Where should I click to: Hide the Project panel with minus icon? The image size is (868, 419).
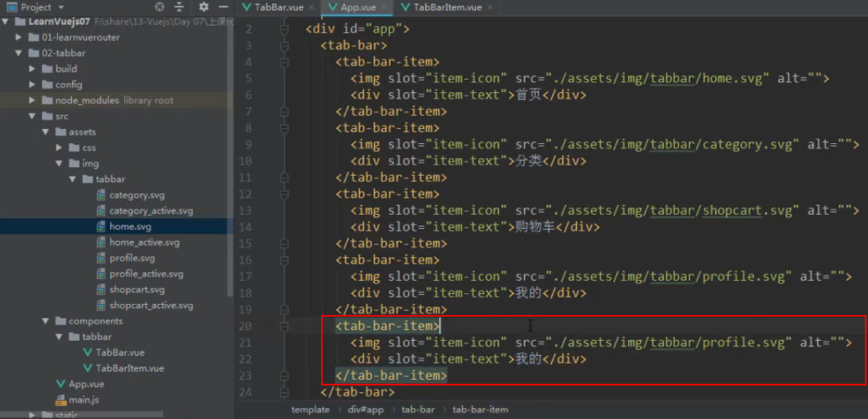tap(223, 7)
